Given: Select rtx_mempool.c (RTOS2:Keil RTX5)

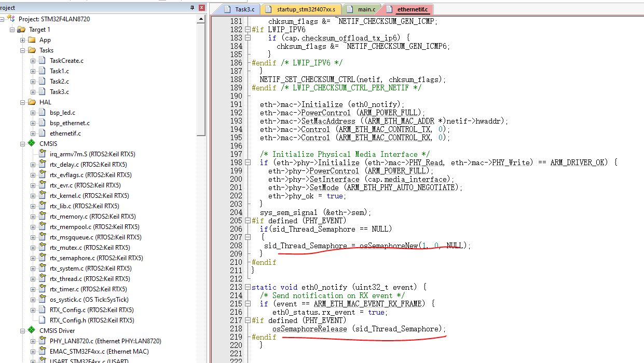Looking at the screenshot, I should [x=94, y=227].
